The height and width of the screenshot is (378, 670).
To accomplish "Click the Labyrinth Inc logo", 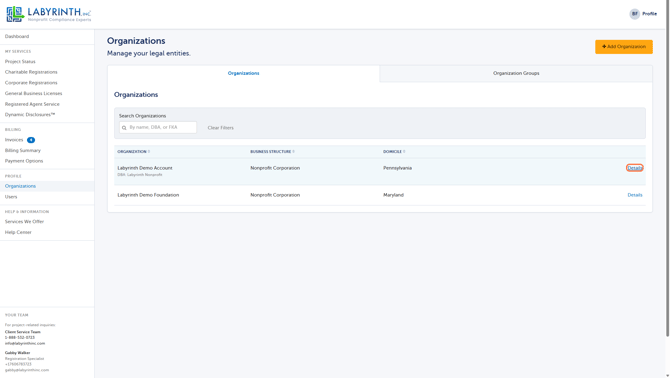I will point(49,14).
